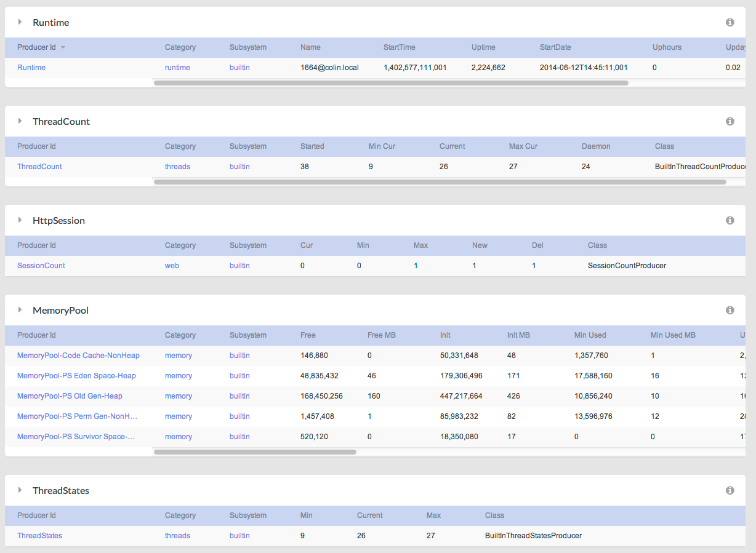Open builtin subsystem link in ThreadCount row

click(x=239, y=167)
